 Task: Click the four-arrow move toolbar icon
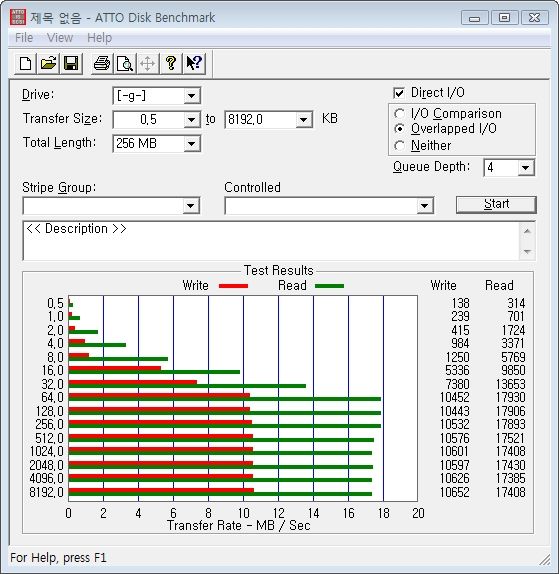tap(148, 64)
